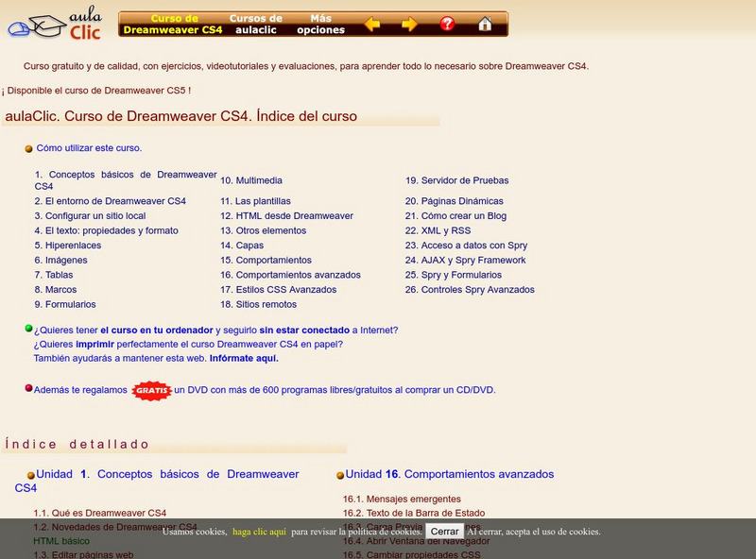Open the Más opciones menu
Image resolution: width=756 pixels, height=559 pixels.
point(322,23)
